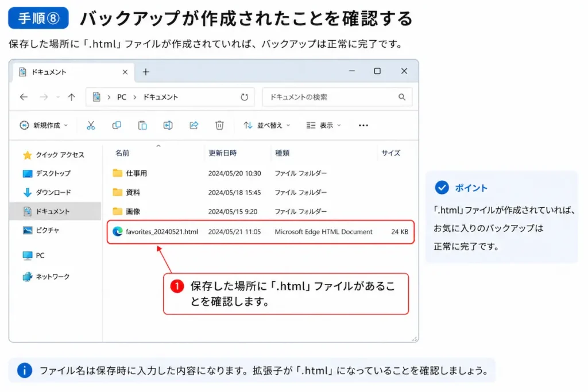Image resolution: width=588 pixels, height=392 pixels.
Task: Click ファイル フォルダー type of 仕事用 row
Action: [x=301, y=173]
